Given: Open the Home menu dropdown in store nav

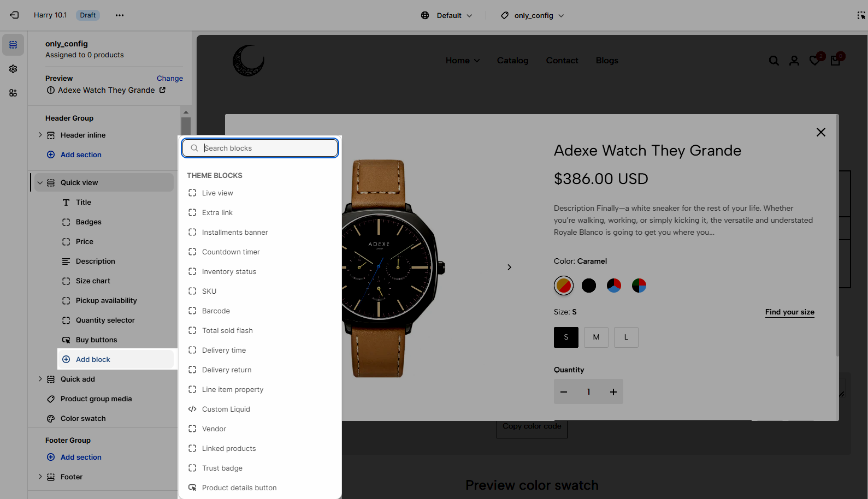Looking at the screenshot, I should tap(463, 61).
